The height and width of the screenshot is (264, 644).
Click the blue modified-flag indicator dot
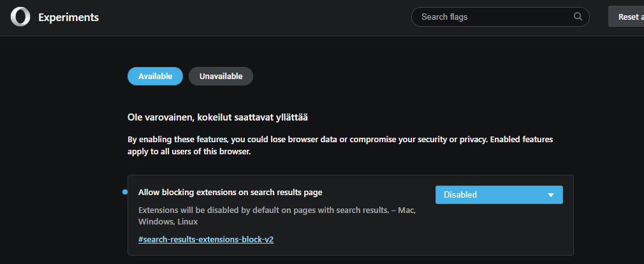tap(125, 192)
